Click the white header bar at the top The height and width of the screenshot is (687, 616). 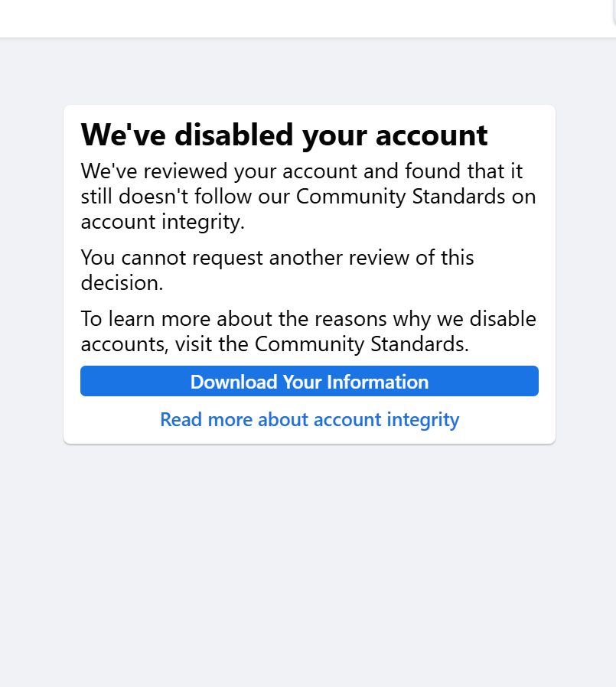point(306,18)
